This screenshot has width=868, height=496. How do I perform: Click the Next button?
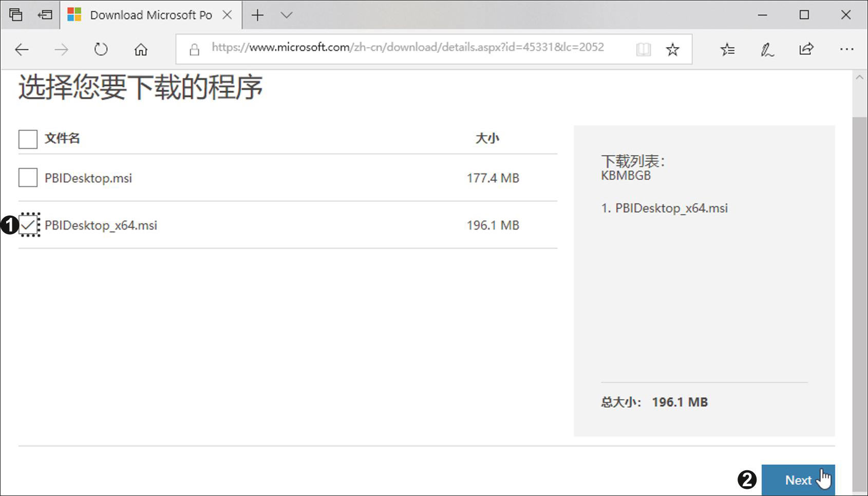[798, 480]
